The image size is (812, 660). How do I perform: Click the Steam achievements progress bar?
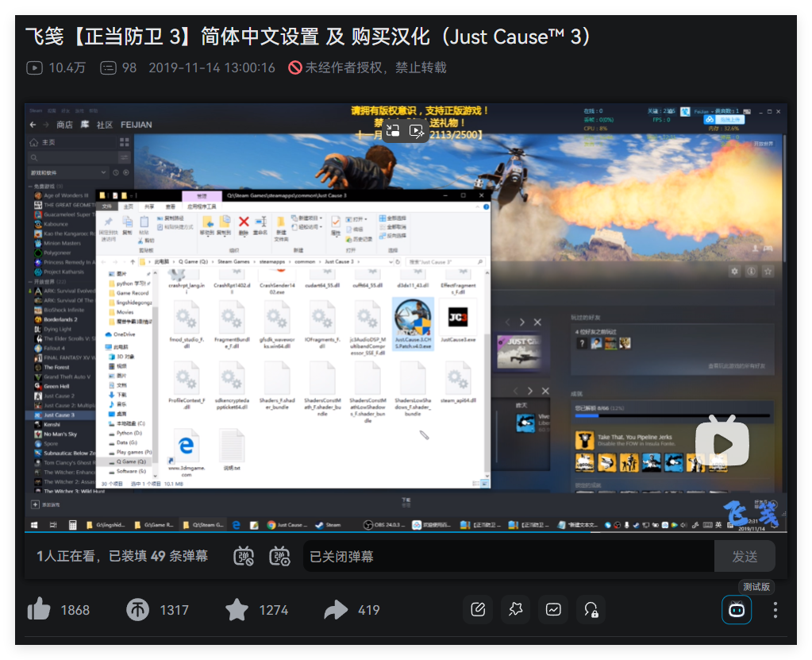coord(672,415)
